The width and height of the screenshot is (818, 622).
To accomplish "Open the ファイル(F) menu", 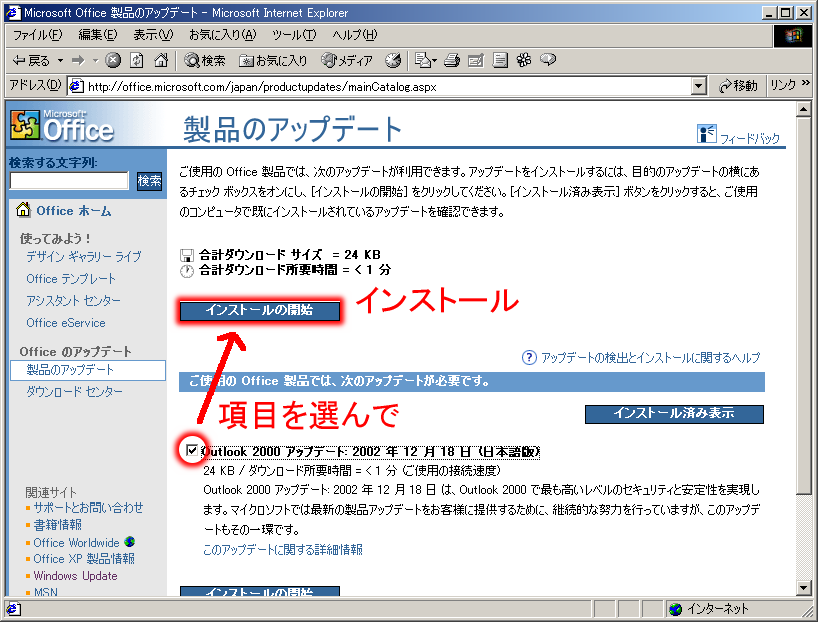I will pos(38,35).
